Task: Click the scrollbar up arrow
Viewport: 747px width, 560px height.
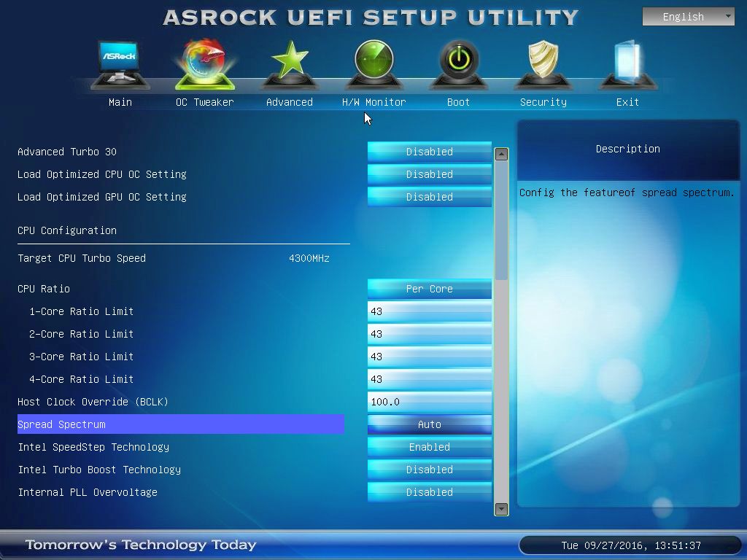Action: tap(501, 155)
